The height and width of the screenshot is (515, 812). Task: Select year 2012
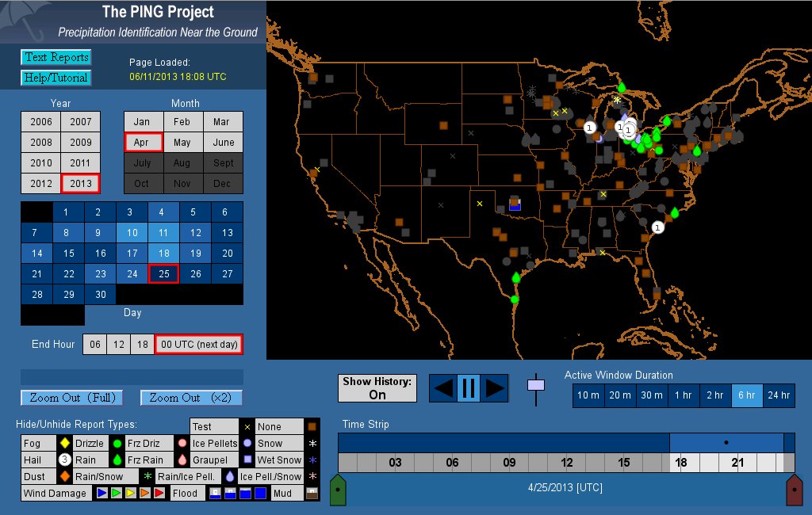pyautogui.click(x=40, y=183)
